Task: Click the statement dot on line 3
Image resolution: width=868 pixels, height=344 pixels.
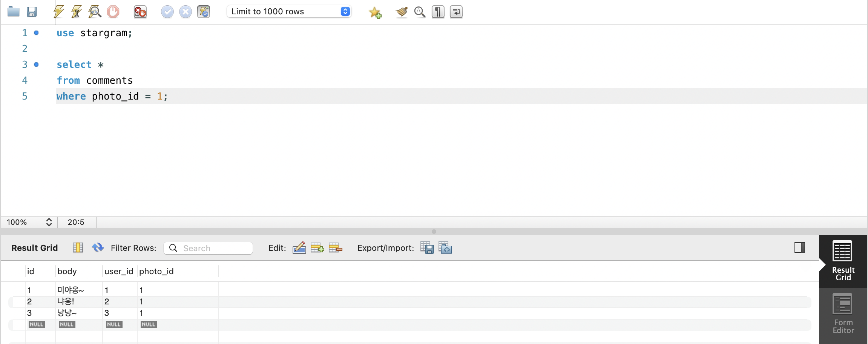Action: pyautogui.click(x=36, y=64)
